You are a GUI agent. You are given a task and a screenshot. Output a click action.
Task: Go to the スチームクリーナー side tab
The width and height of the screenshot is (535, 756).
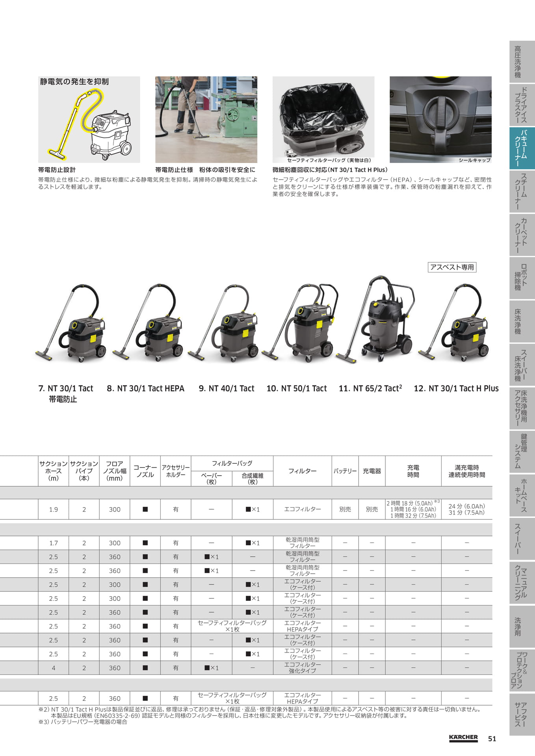click(522, 191)
